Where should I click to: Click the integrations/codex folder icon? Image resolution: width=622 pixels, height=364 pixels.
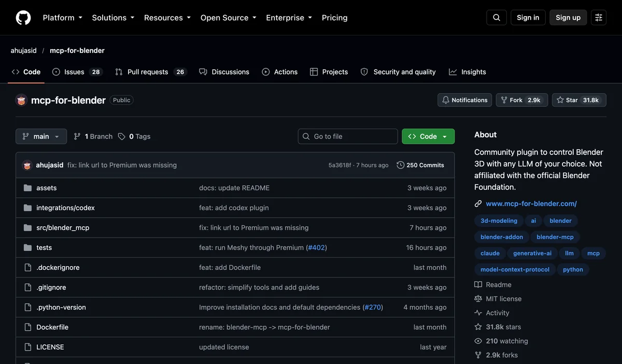(x=28, y=208)
